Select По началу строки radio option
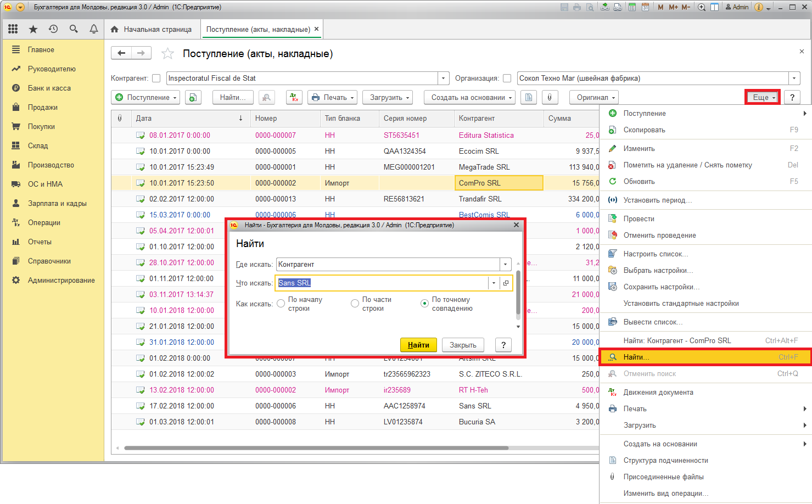 click(x=281, y=303)
